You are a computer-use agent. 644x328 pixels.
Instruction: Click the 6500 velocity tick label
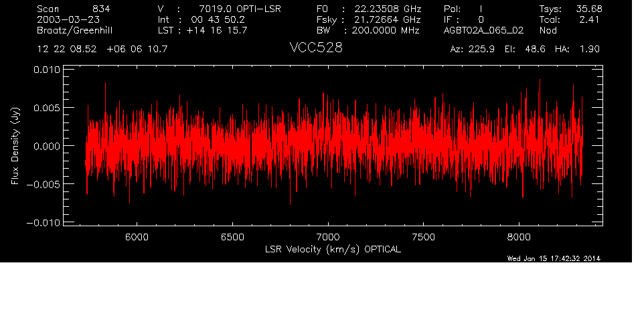pyautogui.click(x=232, y=237)
